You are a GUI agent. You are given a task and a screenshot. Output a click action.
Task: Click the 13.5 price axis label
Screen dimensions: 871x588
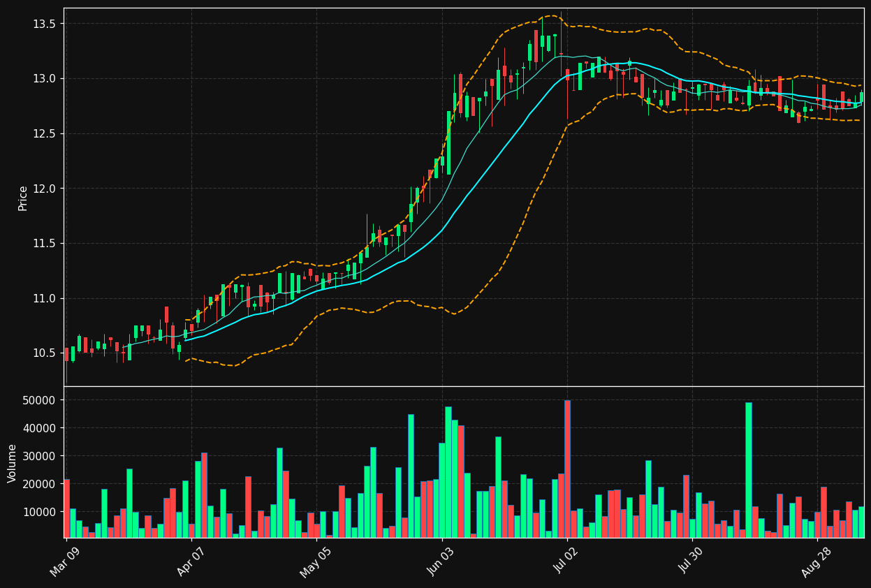click(x=45, y=24)
